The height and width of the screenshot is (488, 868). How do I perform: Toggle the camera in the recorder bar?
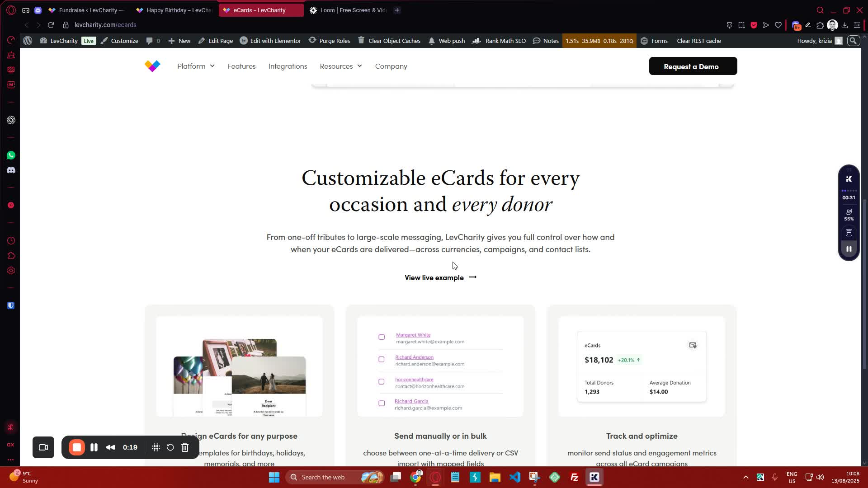click(x=43, y=447)
